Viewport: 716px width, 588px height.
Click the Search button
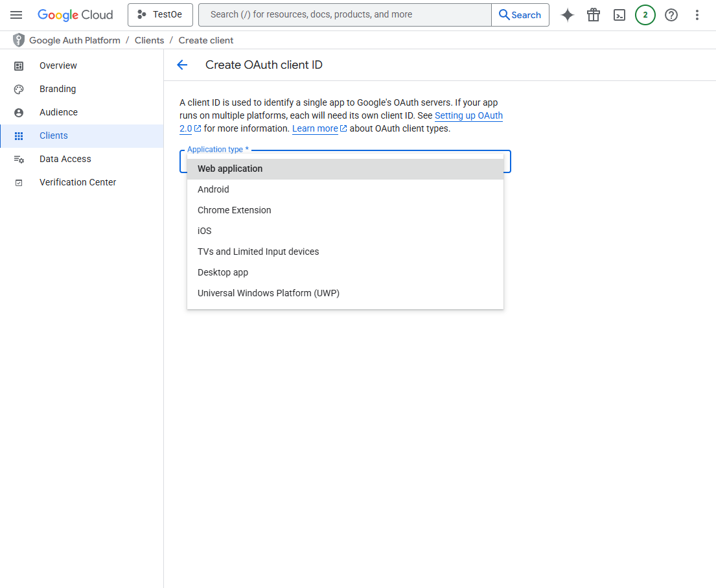(x=520, y=15)
